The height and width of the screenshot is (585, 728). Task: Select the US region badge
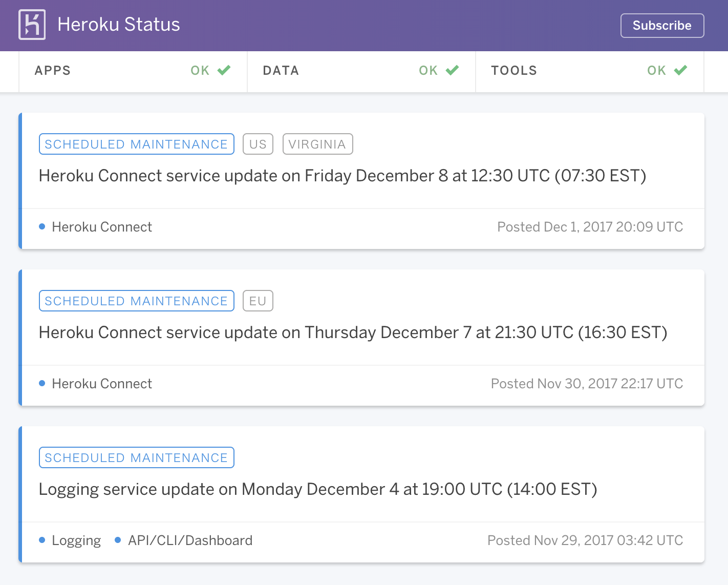[x=258, y=144]
